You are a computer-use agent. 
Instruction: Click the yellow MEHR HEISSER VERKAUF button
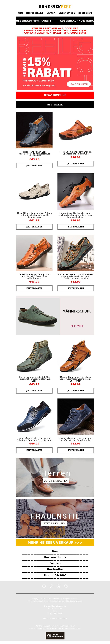click(x=55, y=543)
